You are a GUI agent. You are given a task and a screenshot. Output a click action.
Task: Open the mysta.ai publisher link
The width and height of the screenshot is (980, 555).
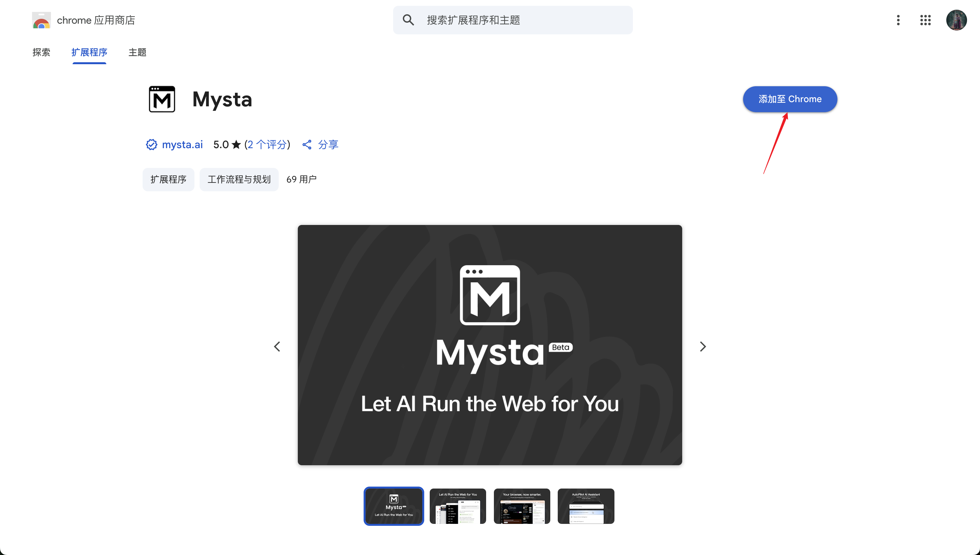click(x=182, y=145)
